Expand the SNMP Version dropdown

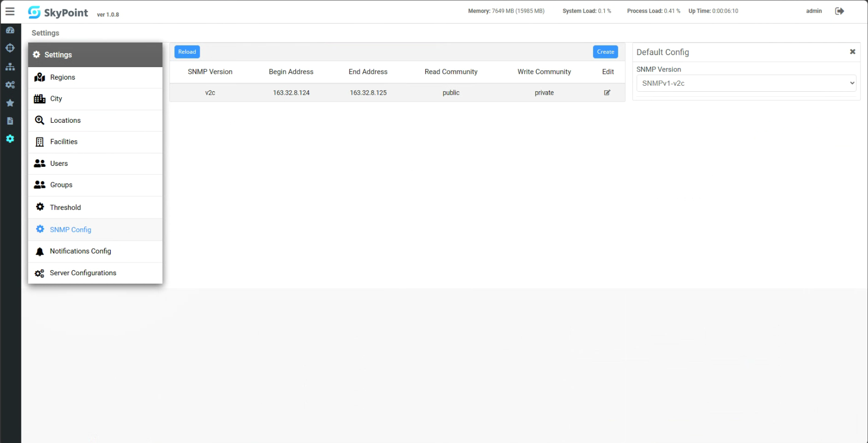[x=746, y=83]
